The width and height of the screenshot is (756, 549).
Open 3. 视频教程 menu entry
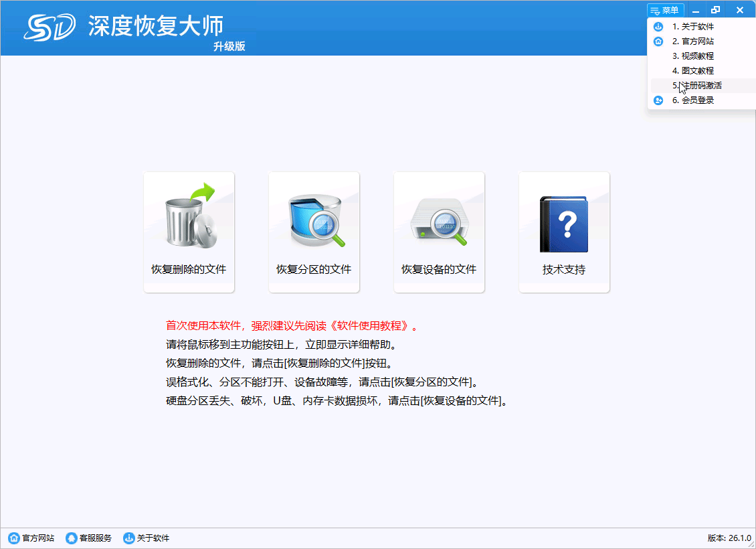pos(693,56)
